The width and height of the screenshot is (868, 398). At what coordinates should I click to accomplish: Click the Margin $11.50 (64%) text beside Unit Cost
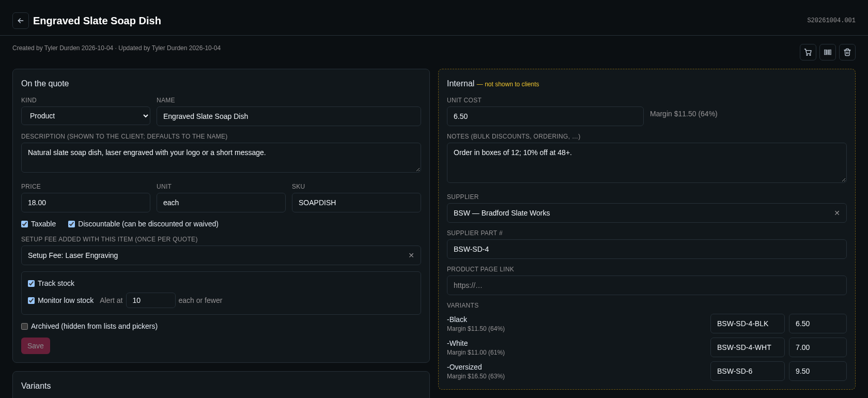pos(684,114)
